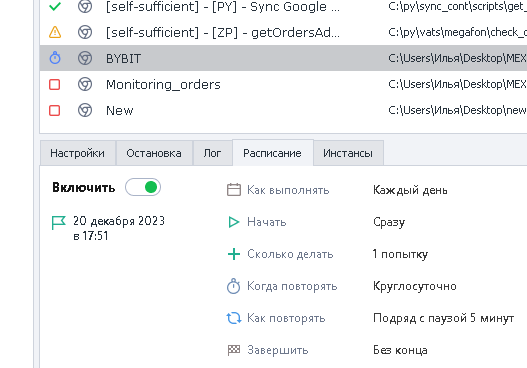Click the Сколько делать label
The image size is (527, 368).
[x=290, y=254]
